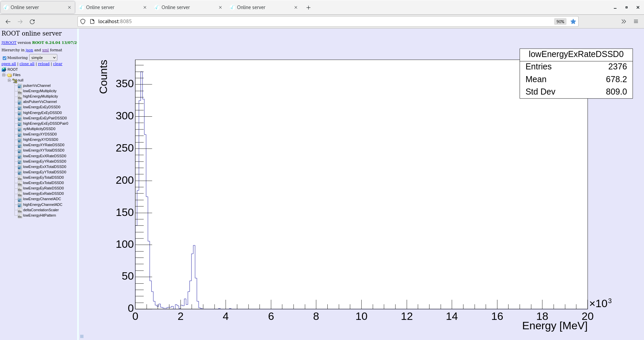This screenshot has height=340, width=644.
Task: Click the histogram icon beside lowEnergyMultiplicity
Action: 20,91
